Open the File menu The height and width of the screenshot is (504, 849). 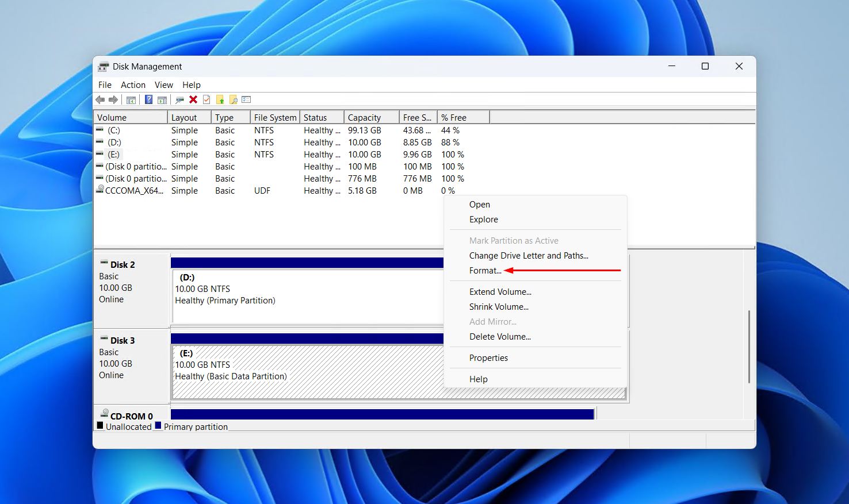105,84
